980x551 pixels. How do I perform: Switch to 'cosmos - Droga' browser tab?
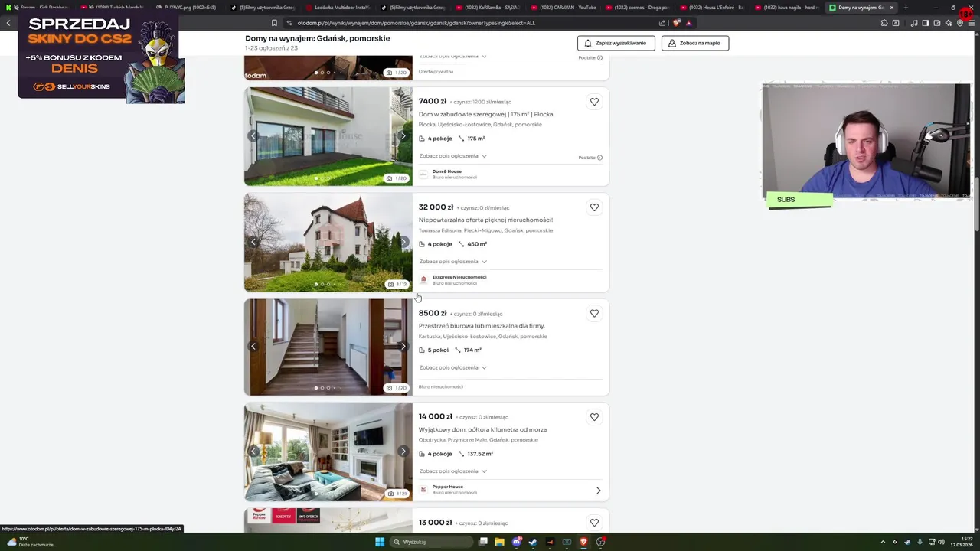pos(639,8)
